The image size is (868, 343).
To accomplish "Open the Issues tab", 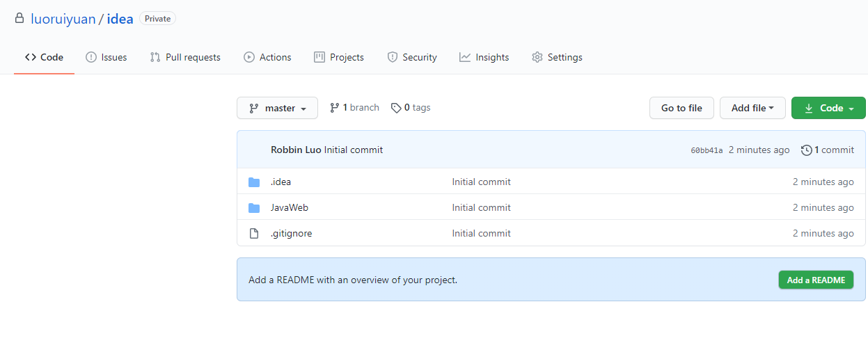I will coord(106,57).
